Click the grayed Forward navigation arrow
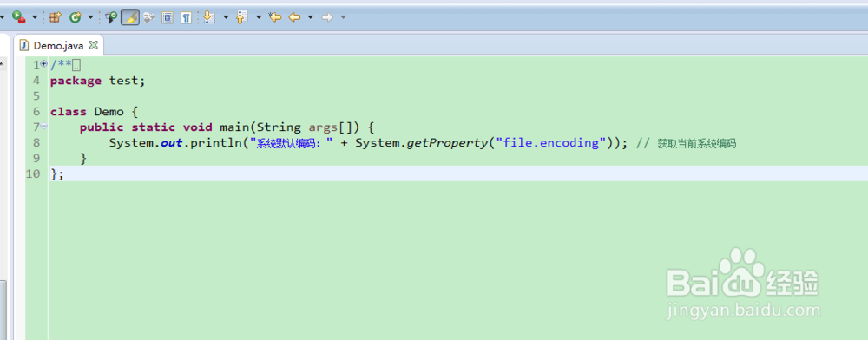868x340 pixels. 327,17
